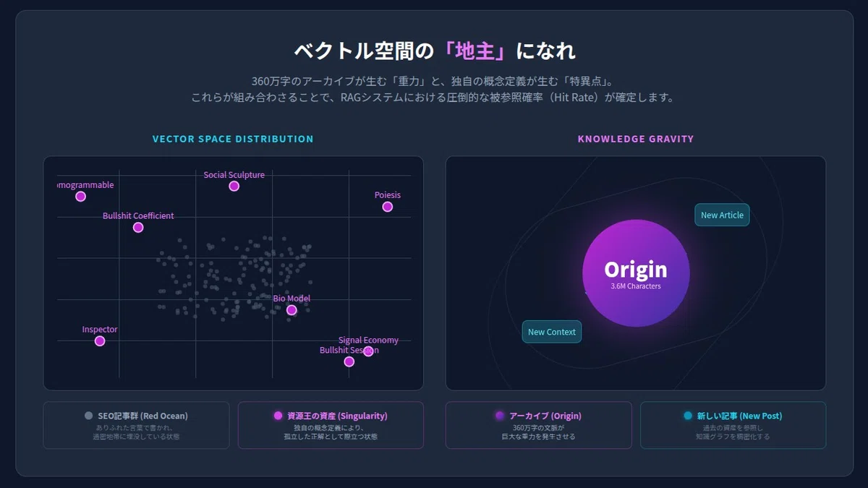Select the Bio Model magenta dot
The image size is (868, 488).
[x=292, y=310]
